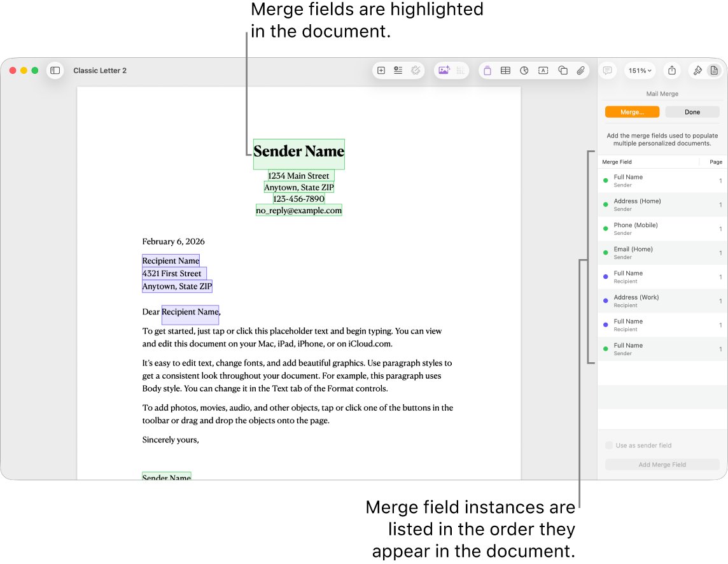Click the orange Merge... button

[x=632, y=112]
